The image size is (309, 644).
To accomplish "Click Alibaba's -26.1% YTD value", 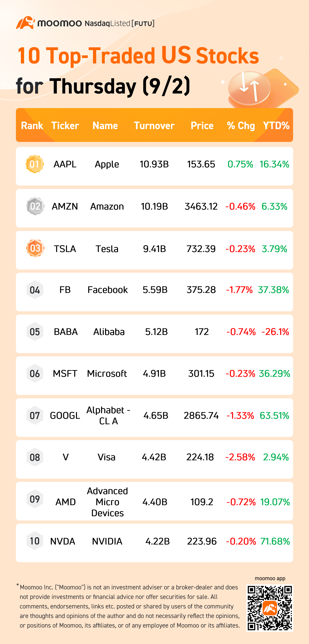I will [x=275, y=332].
